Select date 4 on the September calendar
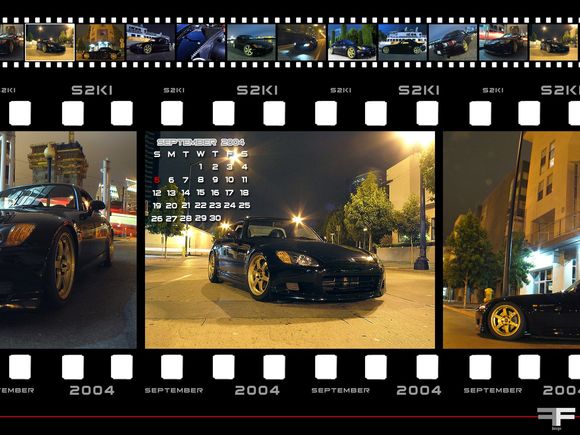 coord(244,167)
